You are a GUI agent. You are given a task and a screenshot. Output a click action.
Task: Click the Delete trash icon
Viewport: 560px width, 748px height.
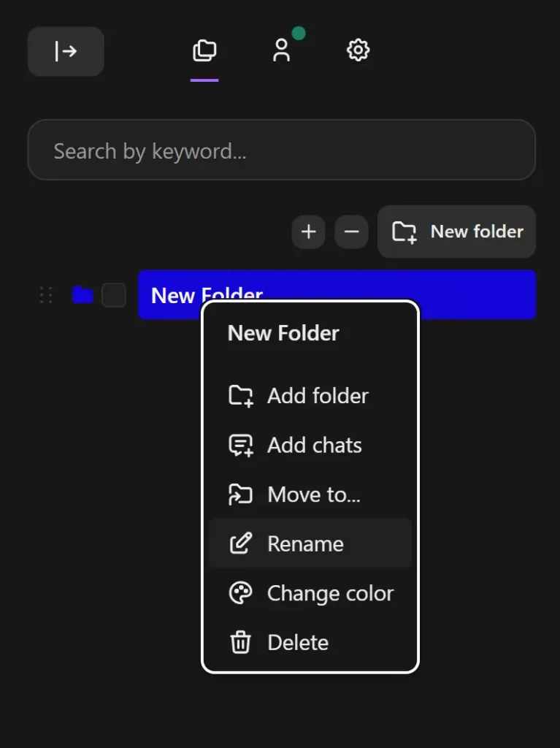coord(239,642)
